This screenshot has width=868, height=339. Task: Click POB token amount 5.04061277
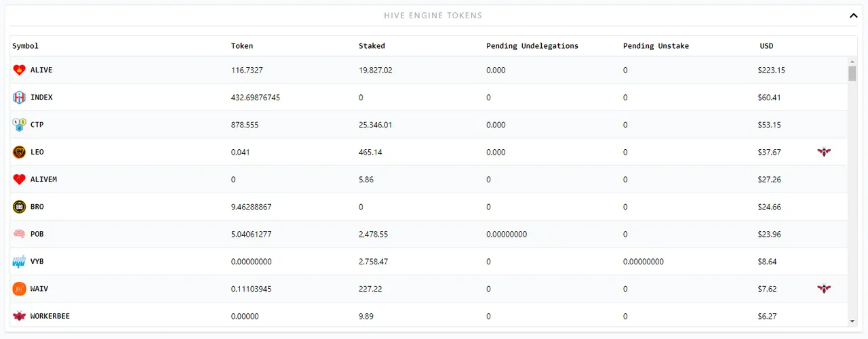point(252,234)
